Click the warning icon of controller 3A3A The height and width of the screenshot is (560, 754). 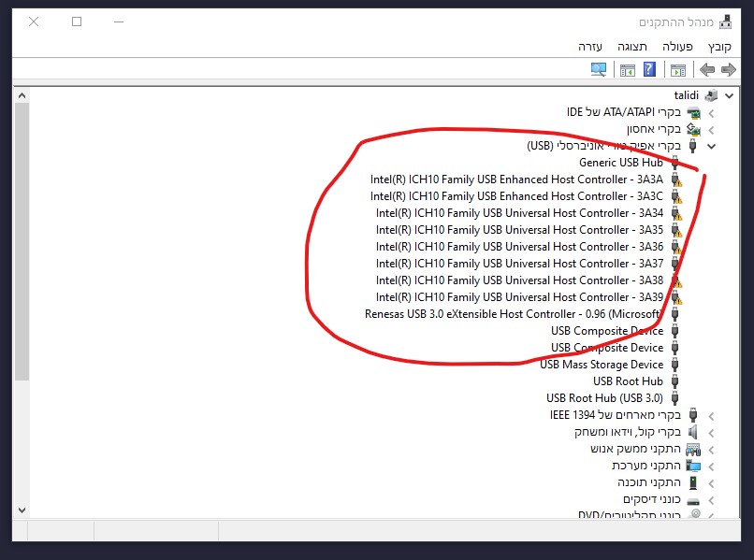click(x=676, y=179)
